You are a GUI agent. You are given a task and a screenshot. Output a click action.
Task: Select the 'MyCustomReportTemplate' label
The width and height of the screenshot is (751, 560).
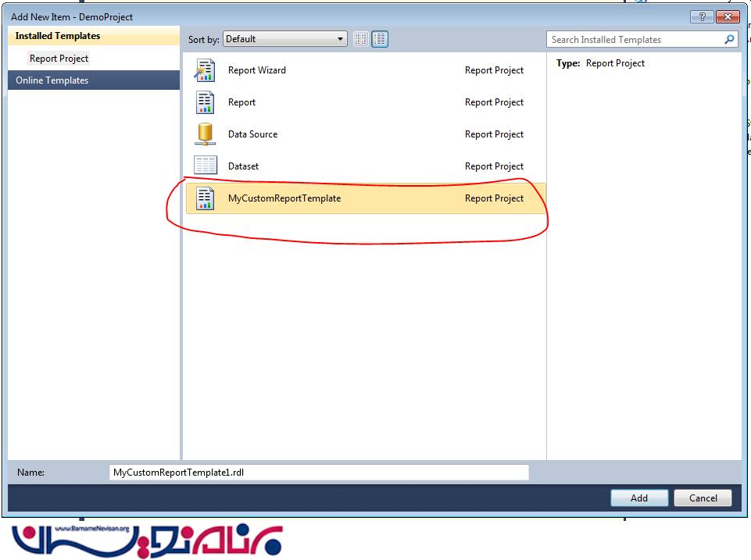pos(284,198)
